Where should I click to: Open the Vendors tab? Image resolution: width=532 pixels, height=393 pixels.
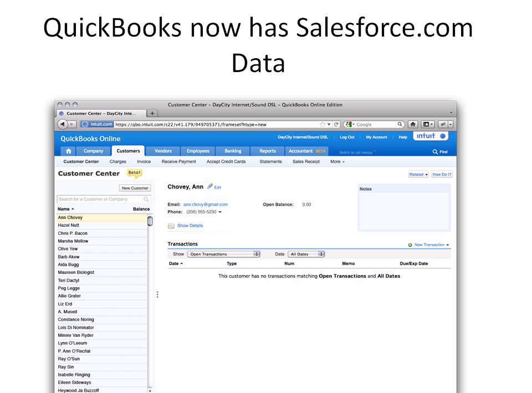tap(163, 151)
